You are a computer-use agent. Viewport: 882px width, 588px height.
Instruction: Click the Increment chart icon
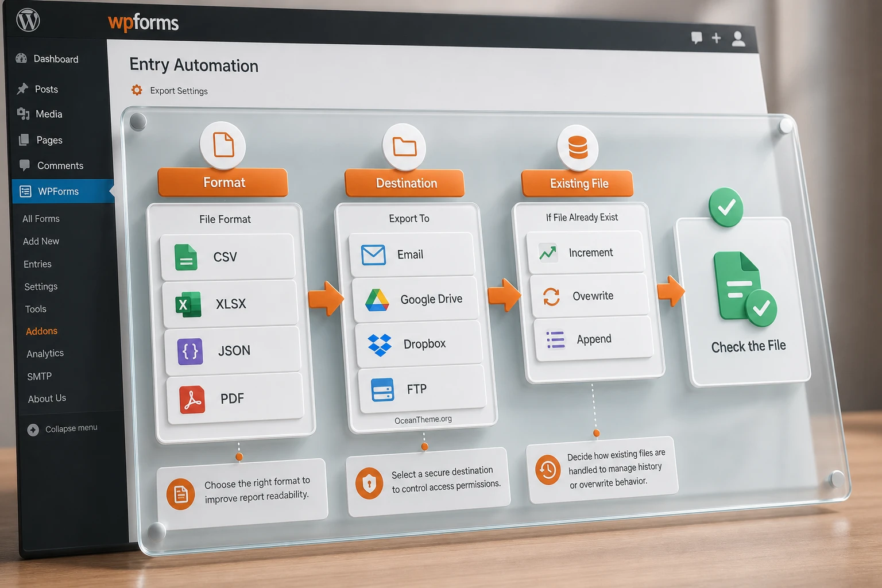(548, 252)
